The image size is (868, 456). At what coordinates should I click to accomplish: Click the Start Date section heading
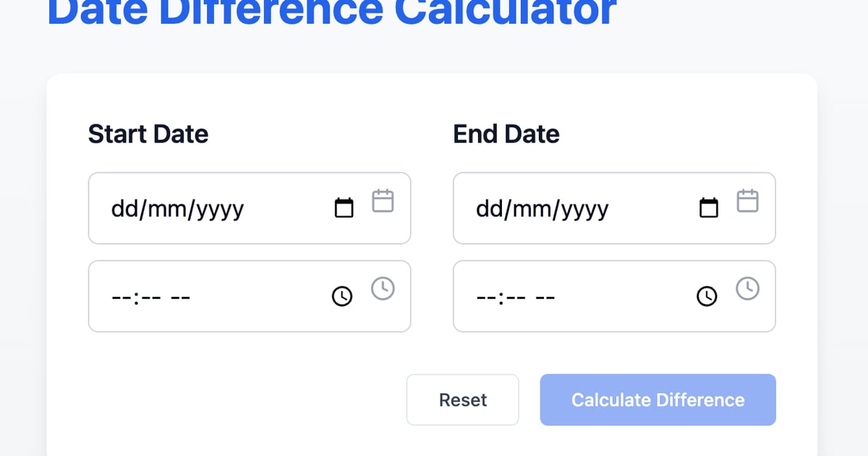[148, 134]
